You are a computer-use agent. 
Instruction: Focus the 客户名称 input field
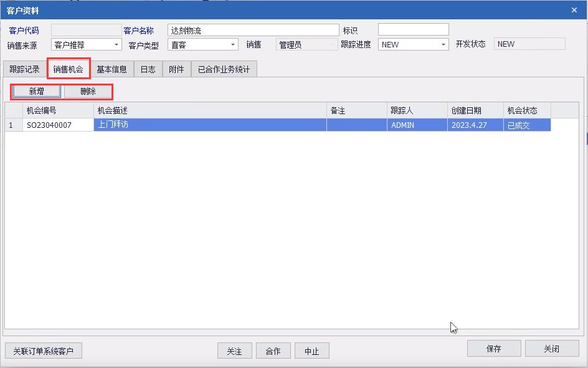point(253,30)
